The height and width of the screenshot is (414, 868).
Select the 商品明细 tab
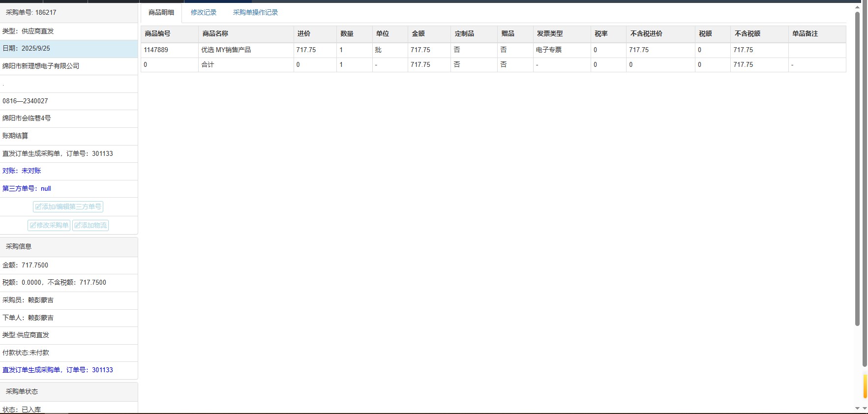161,12
